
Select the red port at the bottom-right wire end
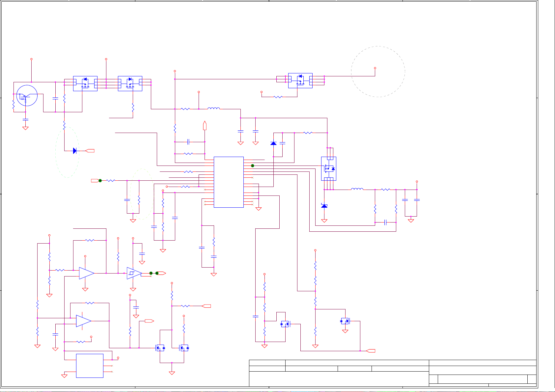[x=371, y=351]
